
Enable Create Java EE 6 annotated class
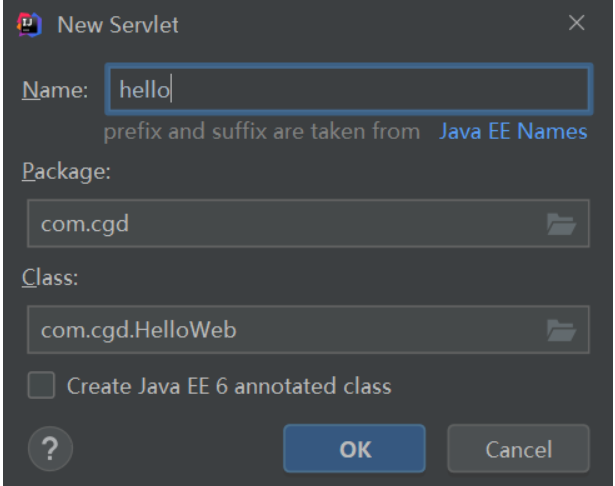(41, 385)
